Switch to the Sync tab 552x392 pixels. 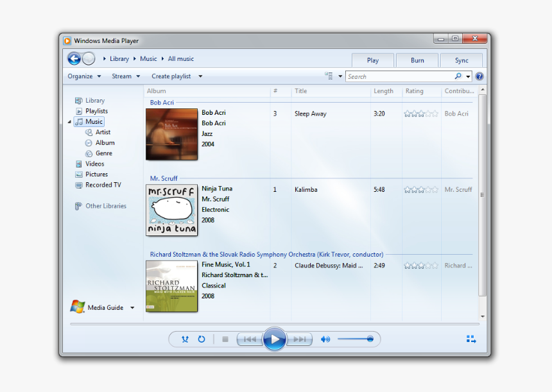tap(461, 60)
